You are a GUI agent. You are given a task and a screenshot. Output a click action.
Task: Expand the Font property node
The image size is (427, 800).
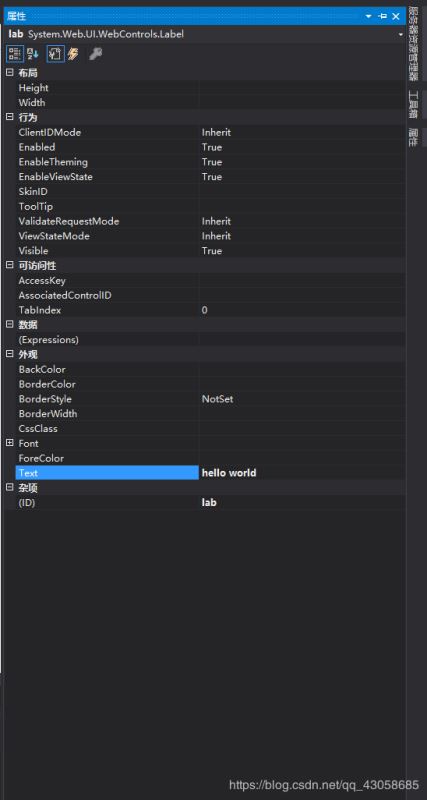[x=10, y=443]
